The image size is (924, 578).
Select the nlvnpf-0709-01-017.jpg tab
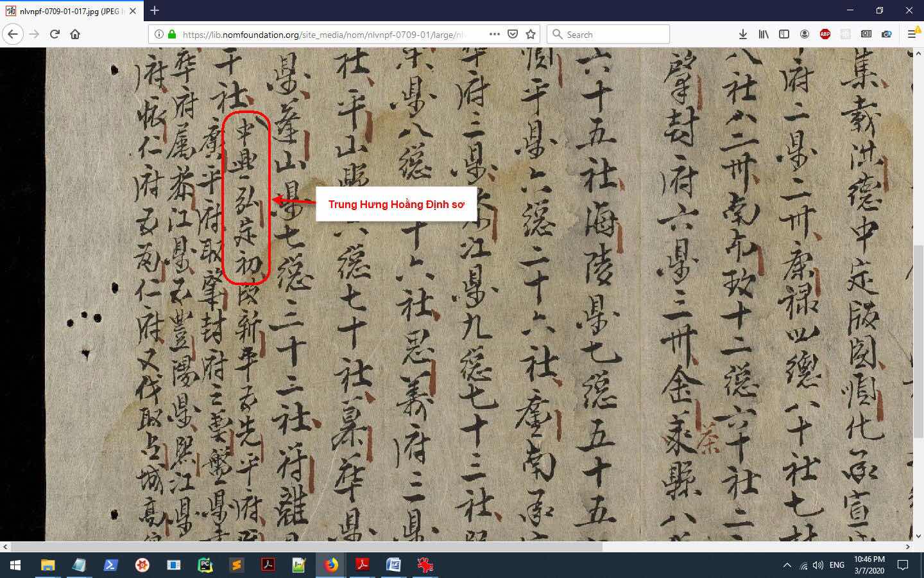click(71, 11)
